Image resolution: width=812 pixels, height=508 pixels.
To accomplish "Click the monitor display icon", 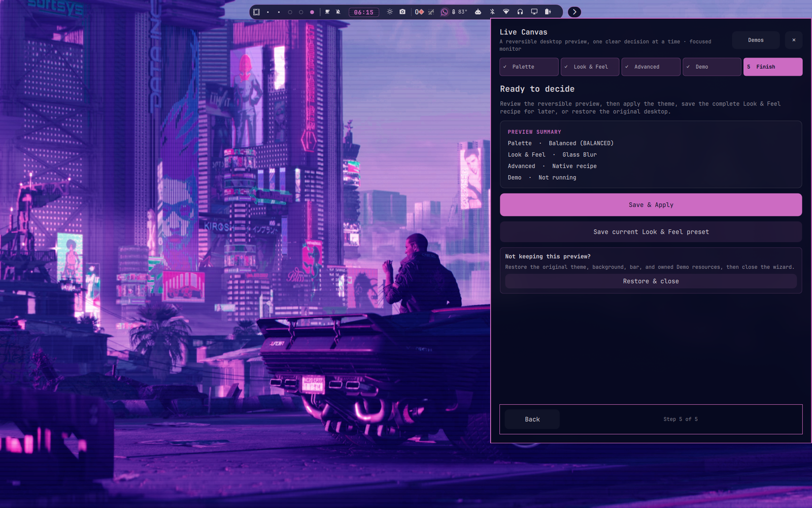I will pos(534,12).
